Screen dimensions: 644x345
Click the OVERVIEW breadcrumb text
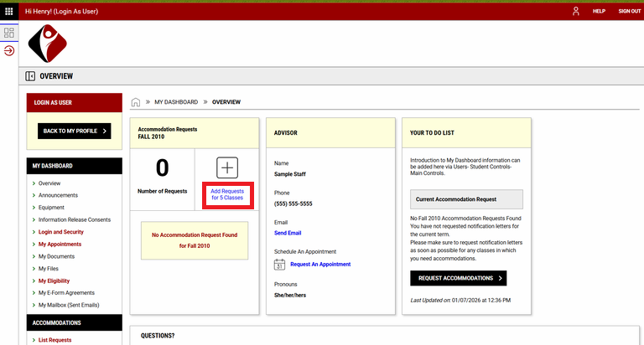tap(226, 102)
